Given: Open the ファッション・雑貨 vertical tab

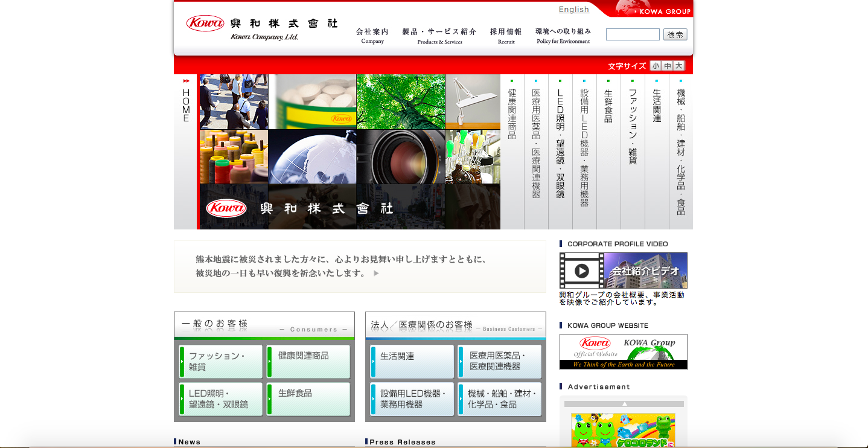Looking at the screenshot, I should 633,152.
